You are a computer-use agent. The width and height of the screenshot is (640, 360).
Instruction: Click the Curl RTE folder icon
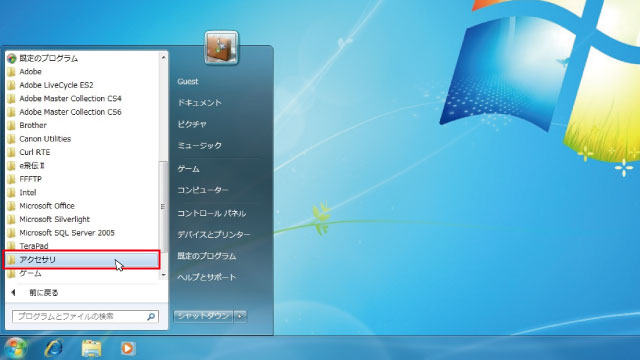pos(11,152)
